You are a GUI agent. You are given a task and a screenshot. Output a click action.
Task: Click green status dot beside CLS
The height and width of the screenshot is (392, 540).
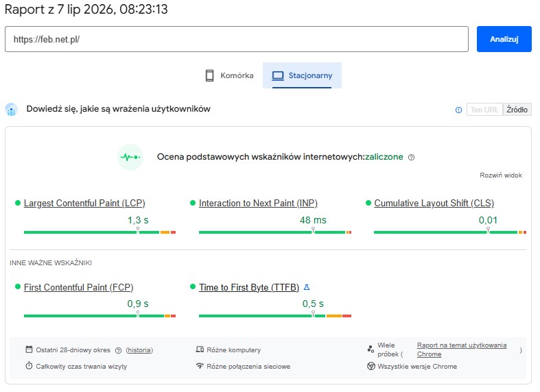(x=368, y=203)
